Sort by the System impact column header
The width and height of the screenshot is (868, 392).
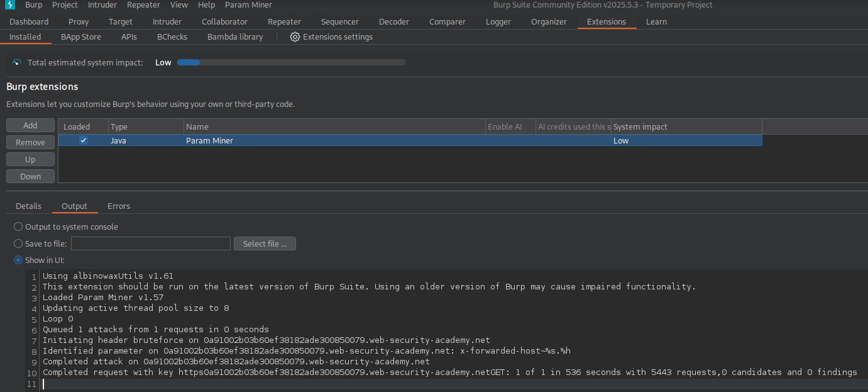click(686, 126)
